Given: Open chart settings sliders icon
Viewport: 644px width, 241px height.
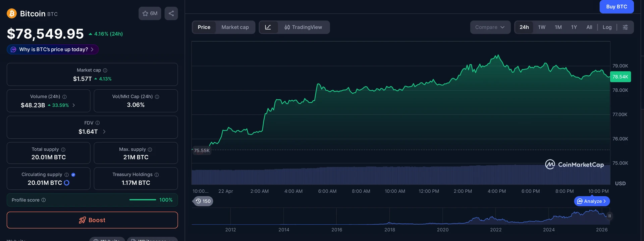Looking at the screenshot, I should tap(625, 27).
